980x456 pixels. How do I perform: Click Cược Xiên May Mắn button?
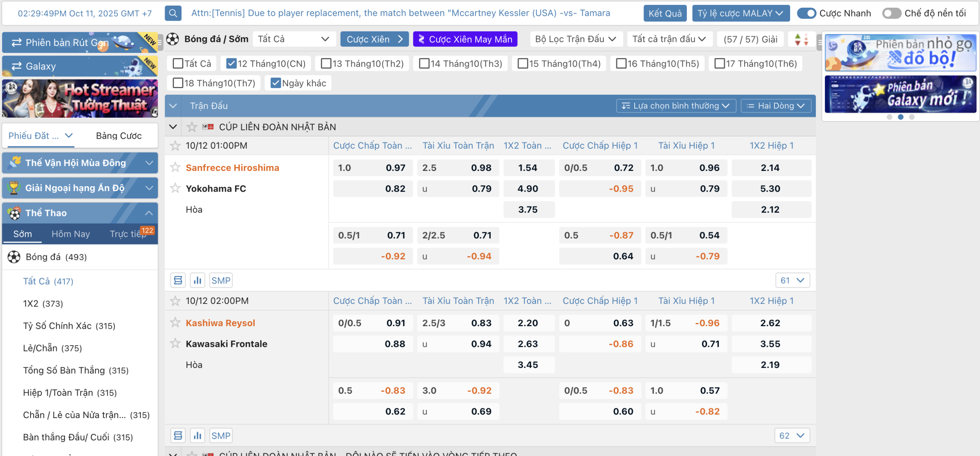point(465,39)
